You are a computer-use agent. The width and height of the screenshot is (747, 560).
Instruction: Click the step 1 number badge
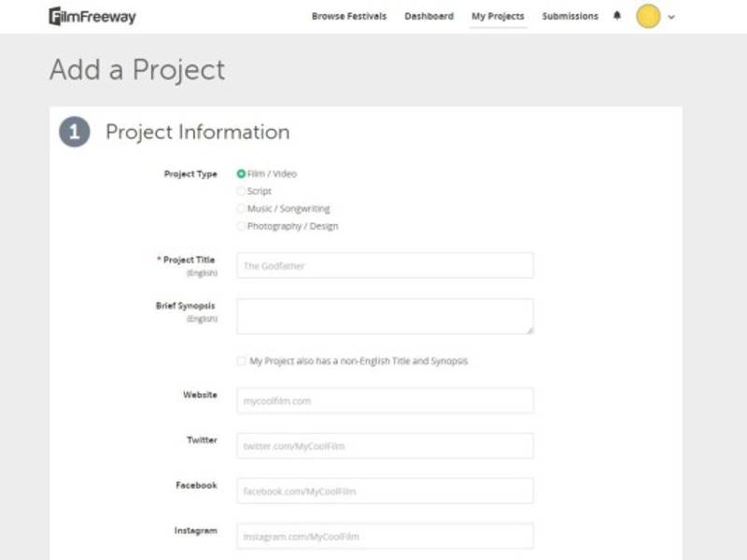coord(75,133)
